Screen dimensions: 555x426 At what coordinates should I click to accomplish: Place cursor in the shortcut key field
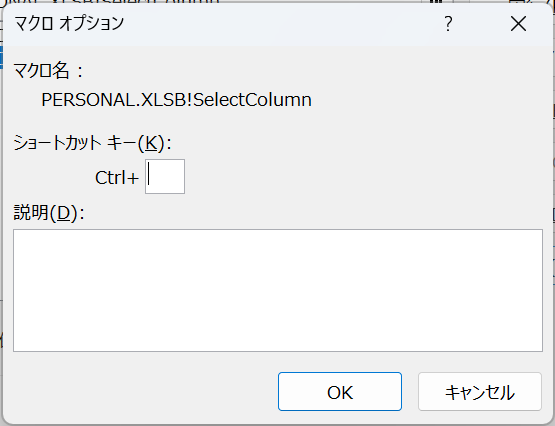165,177
